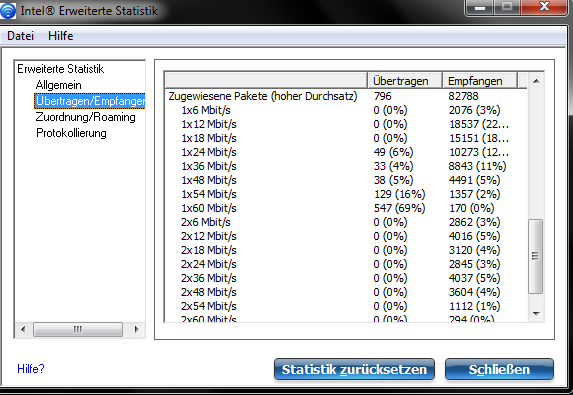573x395 pixels.
Task: Select Allgemein in the tree
Action: point(58,85)
